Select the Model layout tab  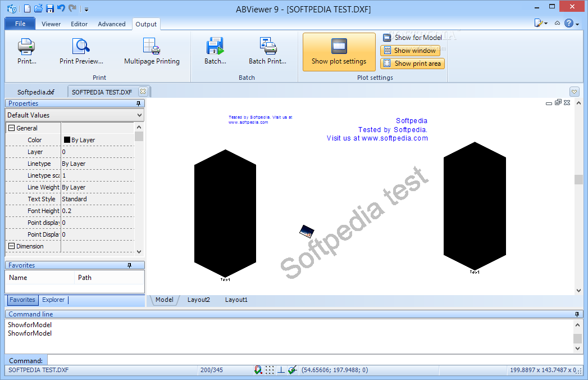tap(164, 300)
